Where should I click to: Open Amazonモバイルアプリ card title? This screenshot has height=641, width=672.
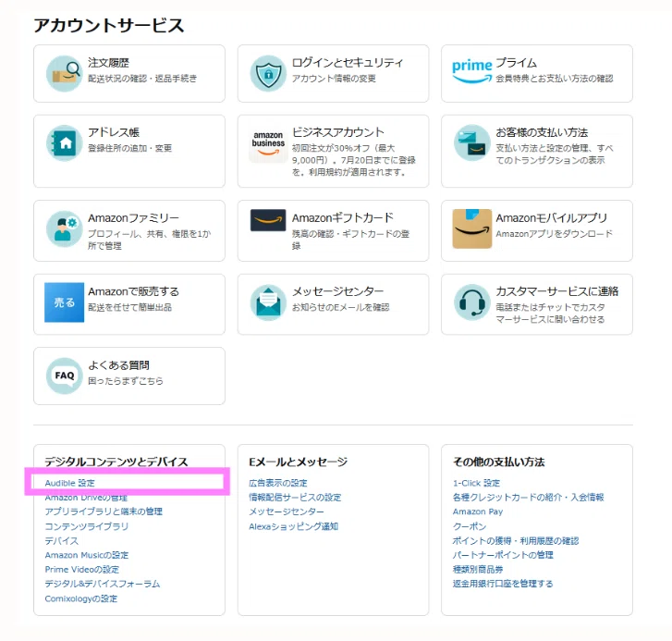click(551, 217)
